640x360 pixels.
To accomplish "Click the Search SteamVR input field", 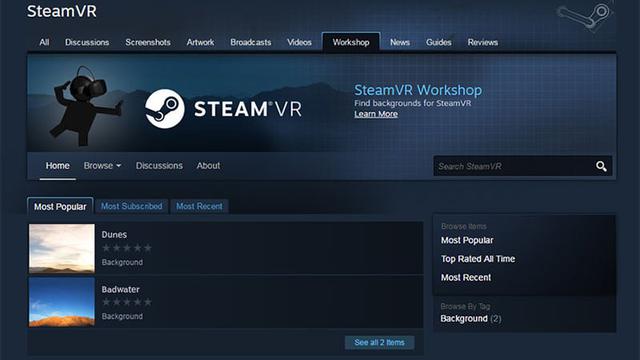I will [514, 166].
